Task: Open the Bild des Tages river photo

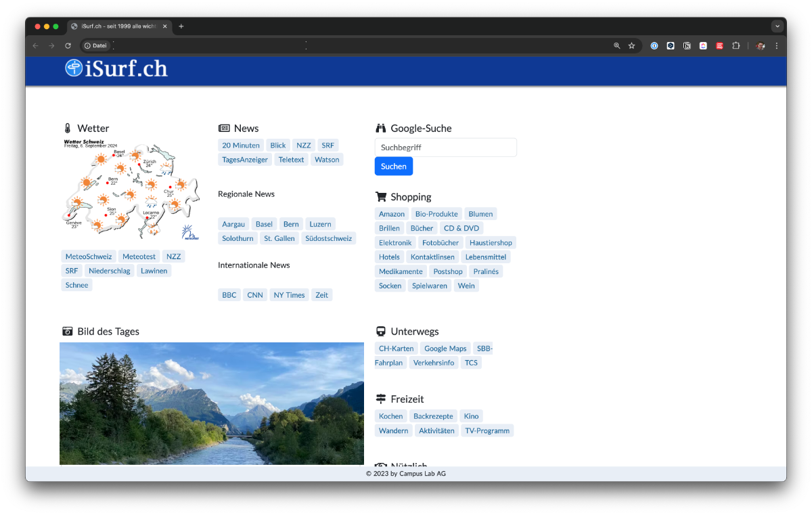Action: click(x=212, y=403)
